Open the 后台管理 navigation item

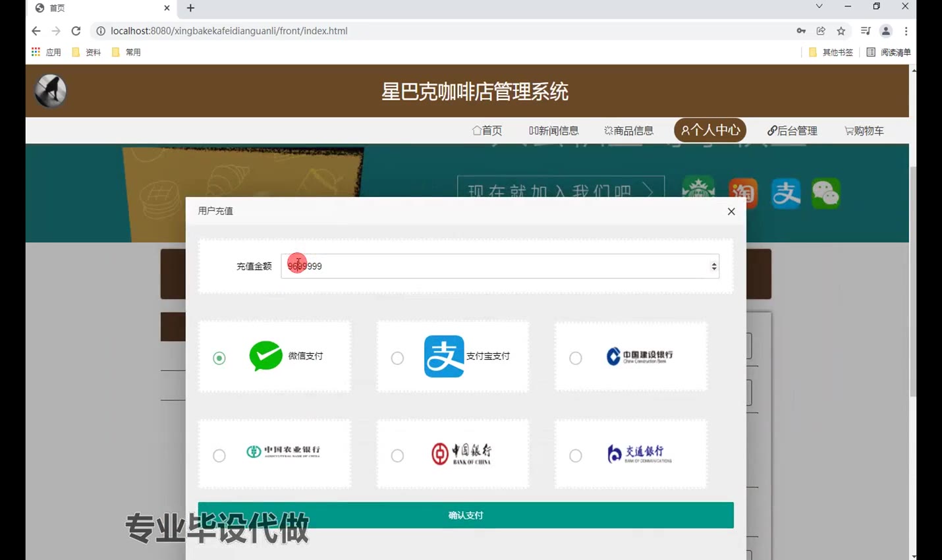(x=792, y=130)
